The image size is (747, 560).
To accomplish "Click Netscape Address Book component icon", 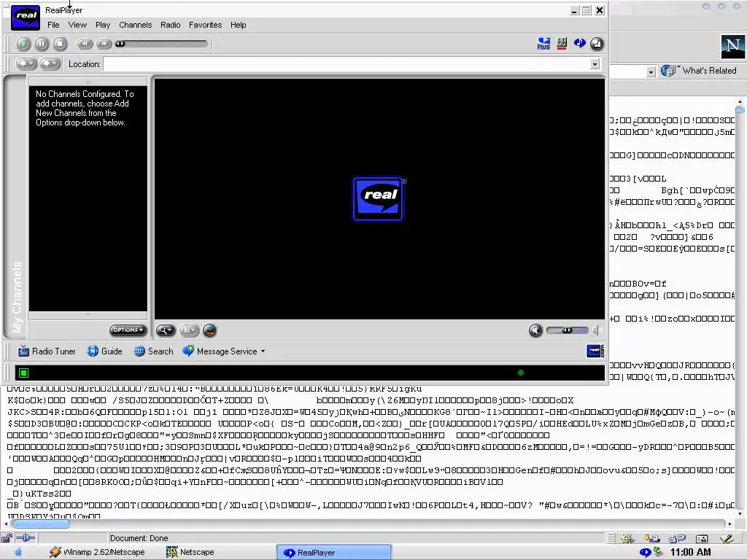I will tap(702, 539).
